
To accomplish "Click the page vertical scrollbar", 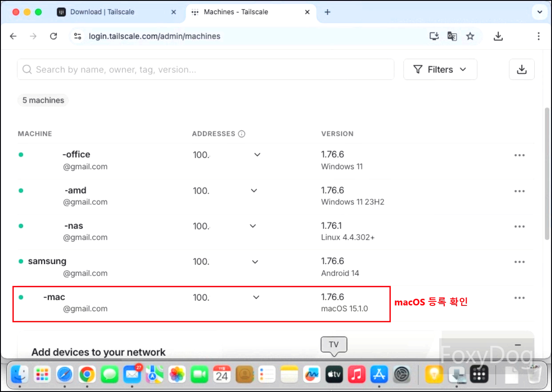I will click(x=547, y=173).
